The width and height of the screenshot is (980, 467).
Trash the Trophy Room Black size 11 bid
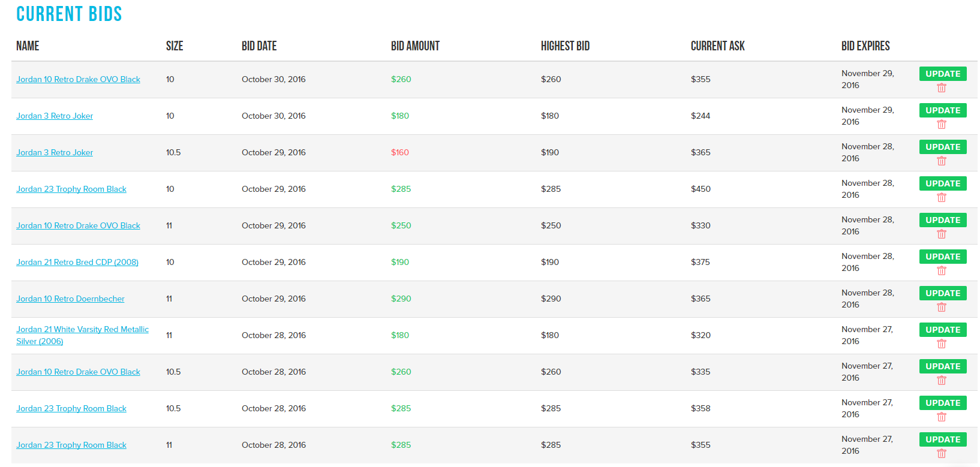point(942,454)
